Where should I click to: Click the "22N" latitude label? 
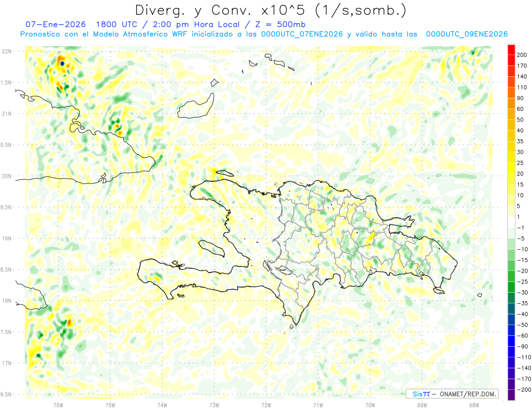(7, 51)
